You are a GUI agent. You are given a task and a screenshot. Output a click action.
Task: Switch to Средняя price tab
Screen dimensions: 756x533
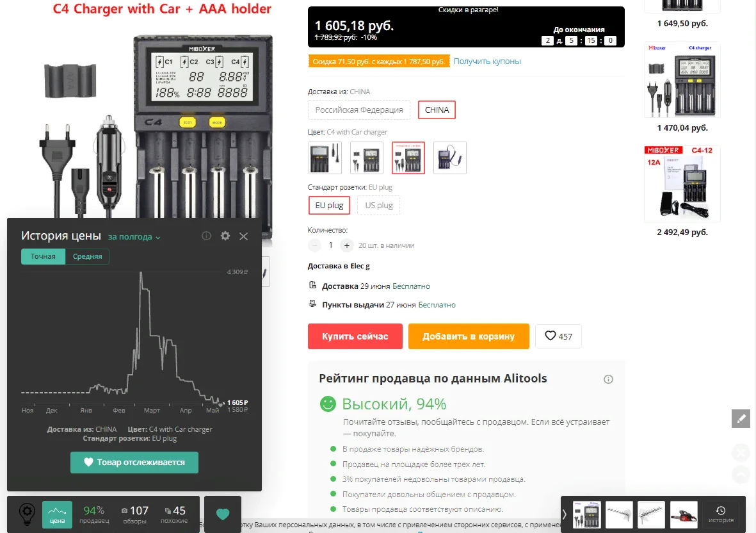pyautogui.click(x=87, y=257)
